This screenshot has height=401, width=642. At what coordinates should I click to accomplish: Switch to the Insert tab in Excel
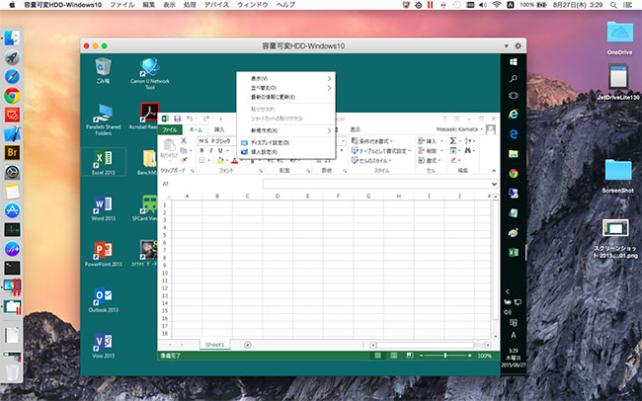pyautogui.click(x=219, y=129)
